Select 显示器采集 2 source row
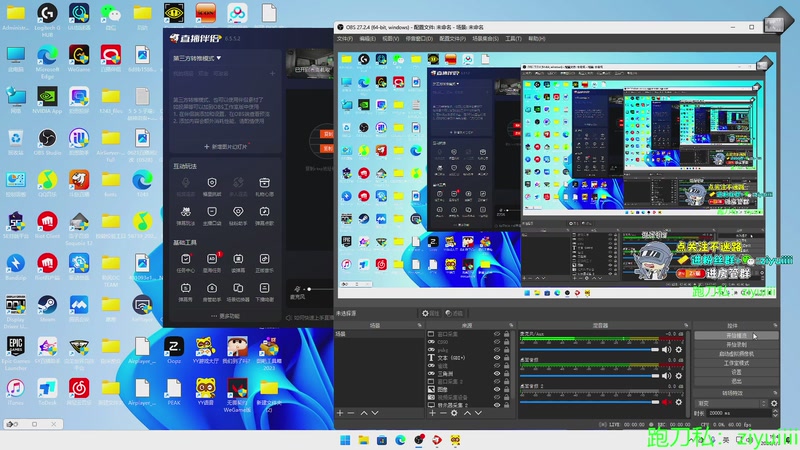This screenshot has width=800, height=450. [x=468, y=405]
